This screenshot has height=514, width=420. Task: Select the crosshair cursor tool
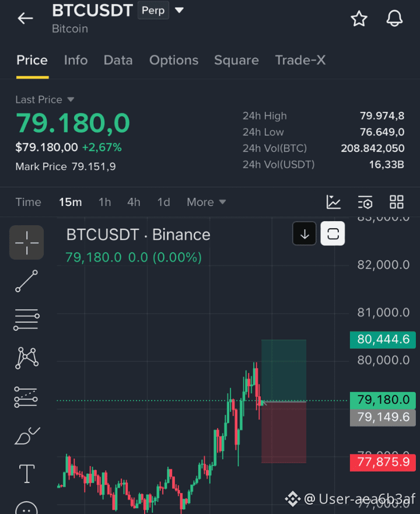pyautogui.click(x=27, y=243)
